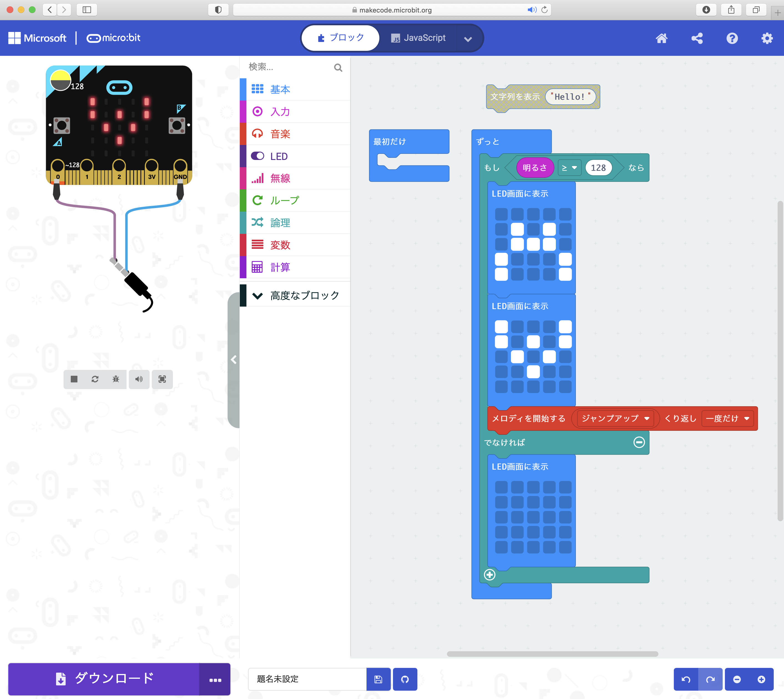Toggle Safari sidebar button
Viewport: 784px width, 699px height.
click(87, 10)
